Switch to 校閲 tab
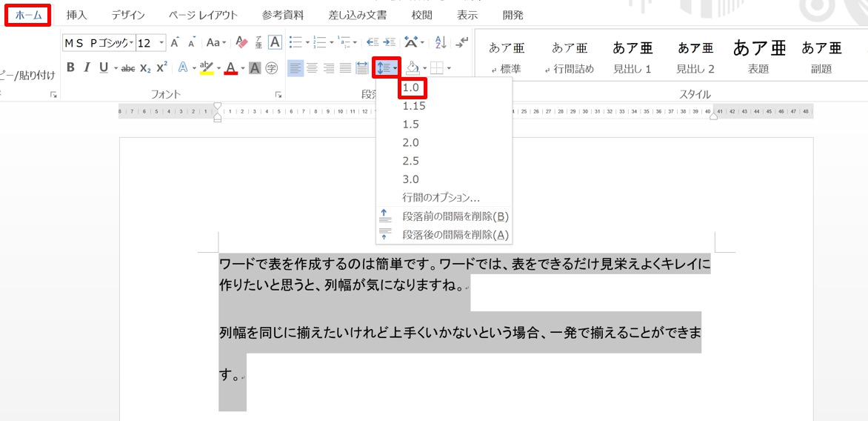868x421 pixels. point(423,16)
